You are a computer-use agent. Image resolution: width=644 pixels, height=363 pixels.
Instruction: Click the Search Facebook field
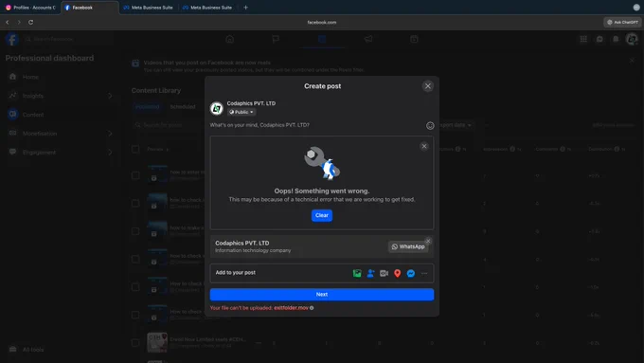point(68,39)
